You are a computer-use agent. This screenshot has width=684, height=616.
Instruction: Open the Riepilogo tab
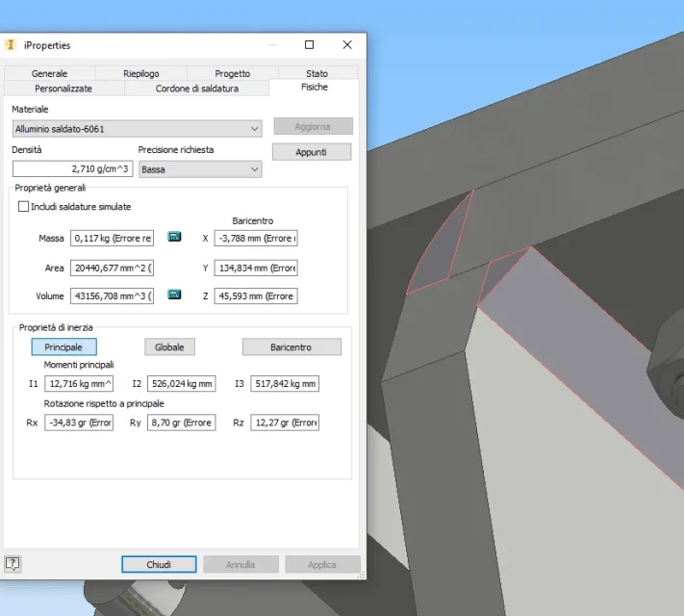click(x=140, y=73)
